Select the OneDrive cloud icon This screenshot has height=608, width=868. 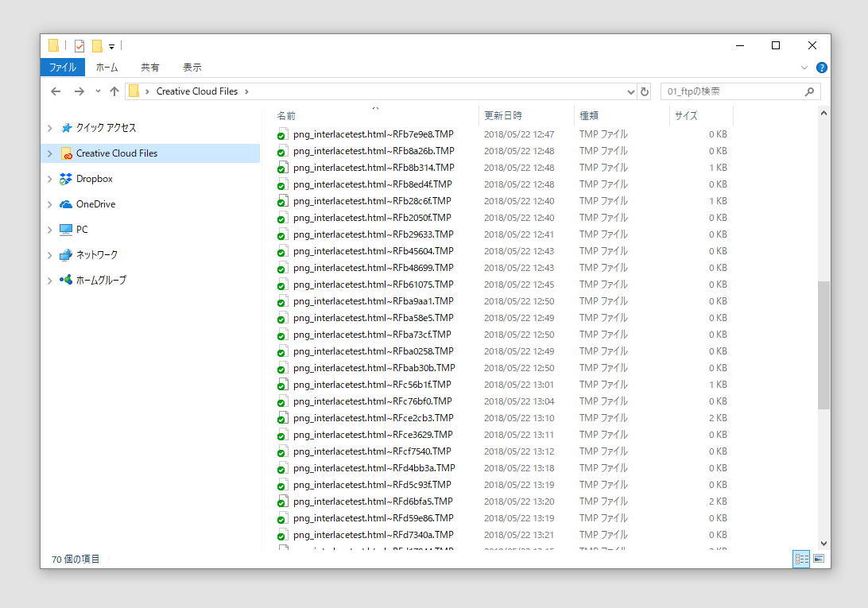(66, 204)
